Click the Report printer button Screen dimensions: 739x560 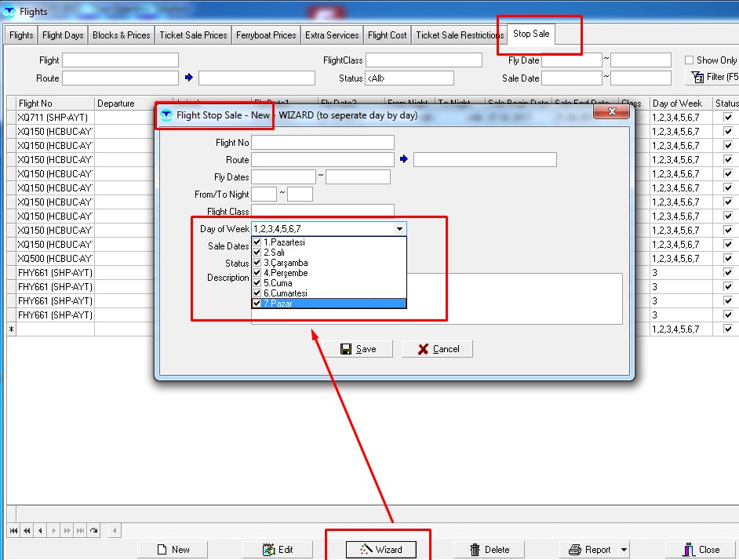tap(588, 549)
